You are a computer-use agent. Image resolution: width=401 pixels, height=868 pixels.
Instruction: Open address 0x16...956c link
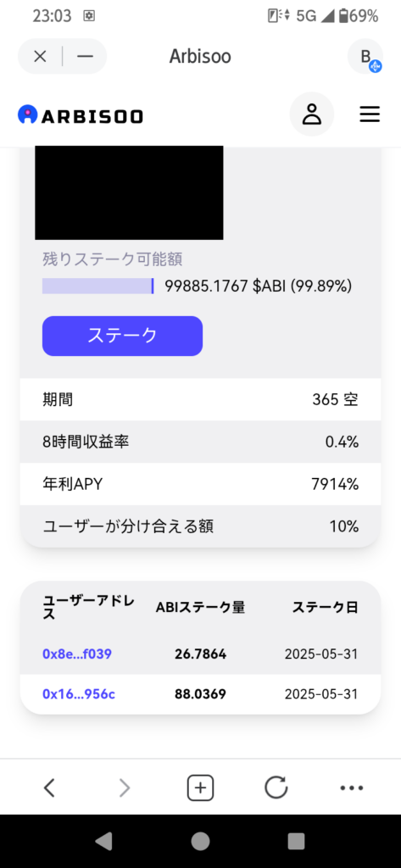coord(79,694)
